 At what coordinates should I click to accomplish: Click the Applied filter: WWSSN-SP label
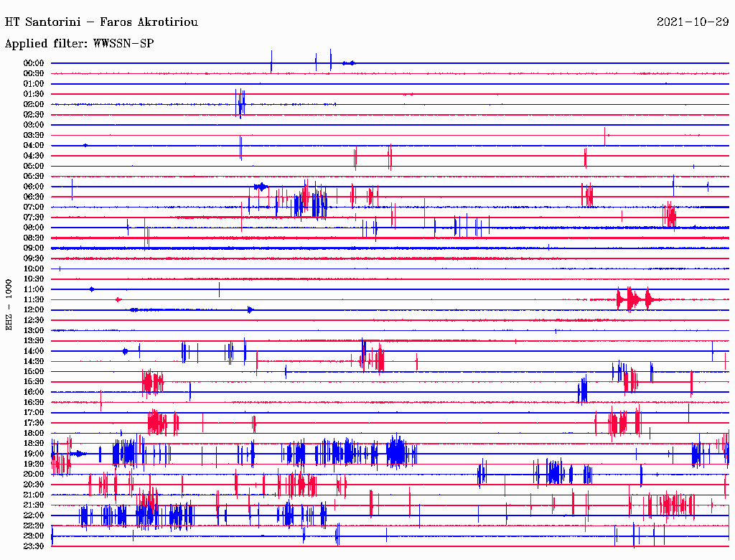click(x=79, y=44)
